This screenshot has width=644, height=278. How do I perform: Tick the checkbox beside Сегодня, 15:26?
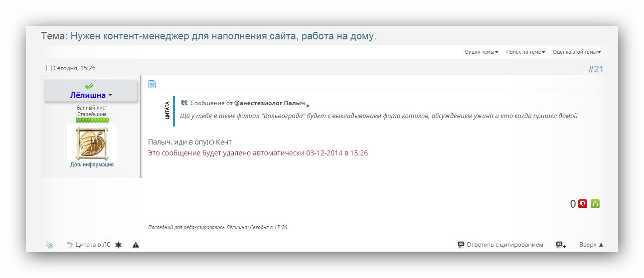(x=49, y=68)
